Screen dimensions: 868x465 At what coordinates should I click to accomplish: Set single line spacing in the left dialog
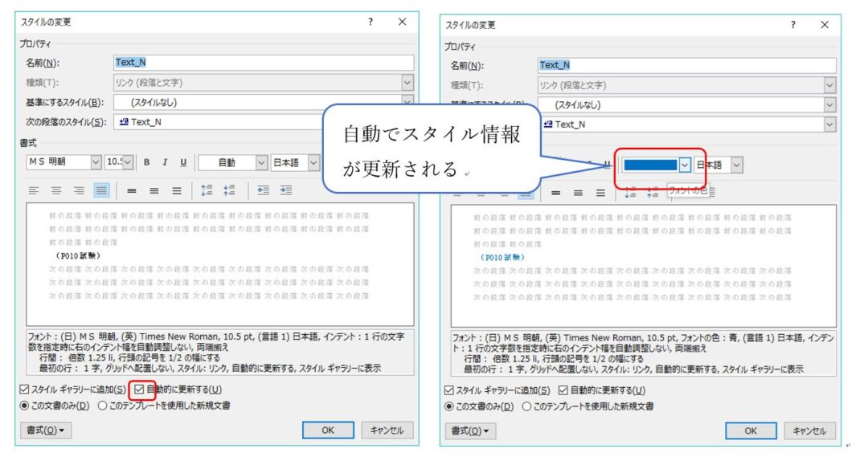(x=132, y=191)
